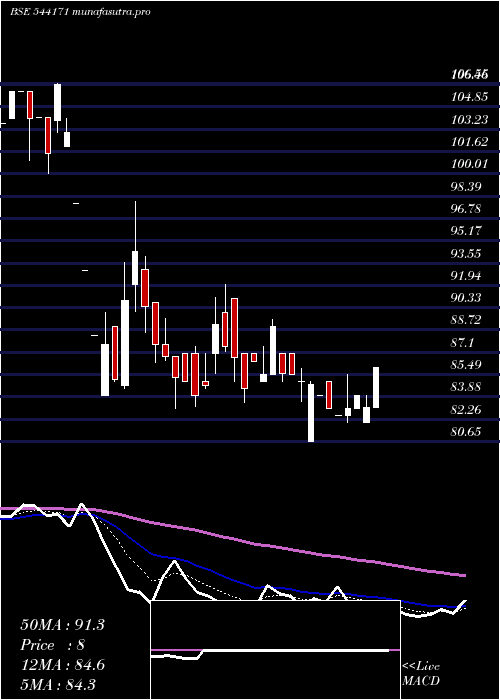Viewport: 500px width, 700px height.
Task: Click the 83.88 price axis label
Action: pos(467,387)
